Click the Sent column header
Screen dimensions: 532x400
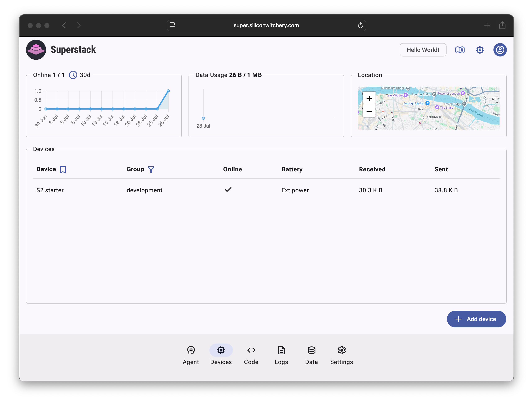coord(441,169)
